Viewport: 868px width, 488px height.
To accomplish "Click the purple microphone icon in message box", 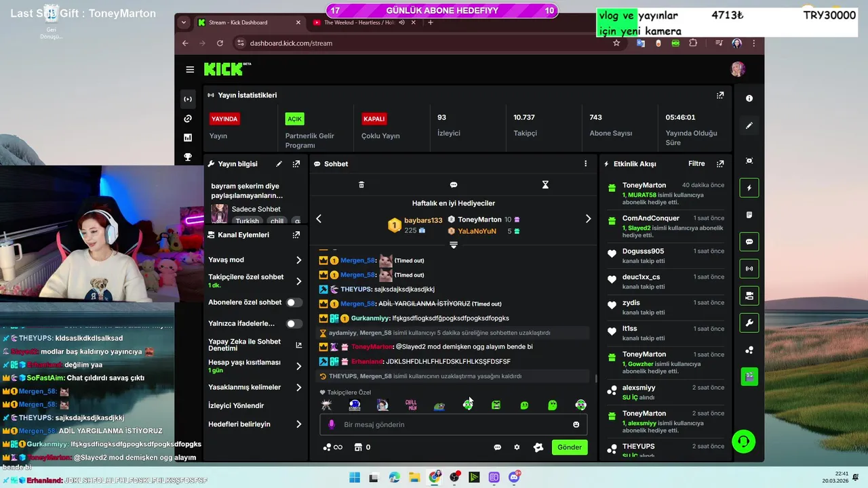I will 332,424.
